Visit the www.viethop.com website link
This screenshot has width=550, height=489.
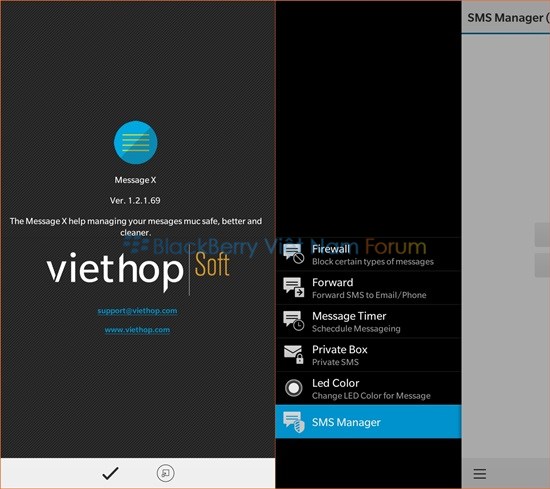tap(138, 330)
